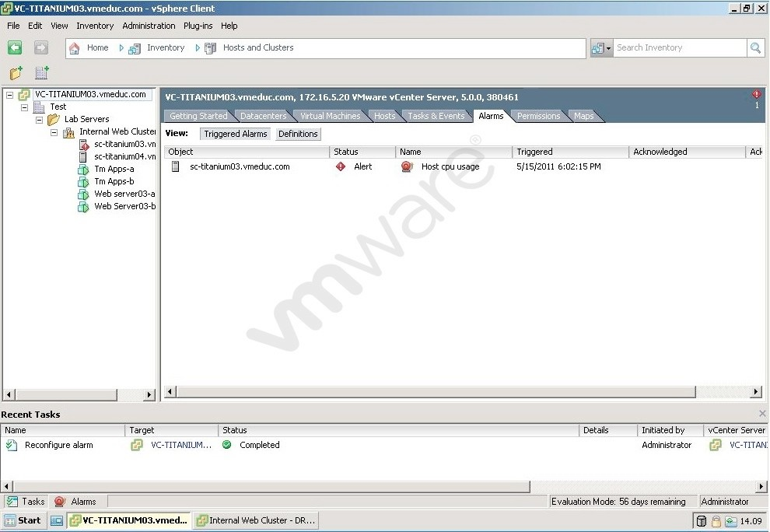Collapse the Test datacenter node

click(24, 107)
